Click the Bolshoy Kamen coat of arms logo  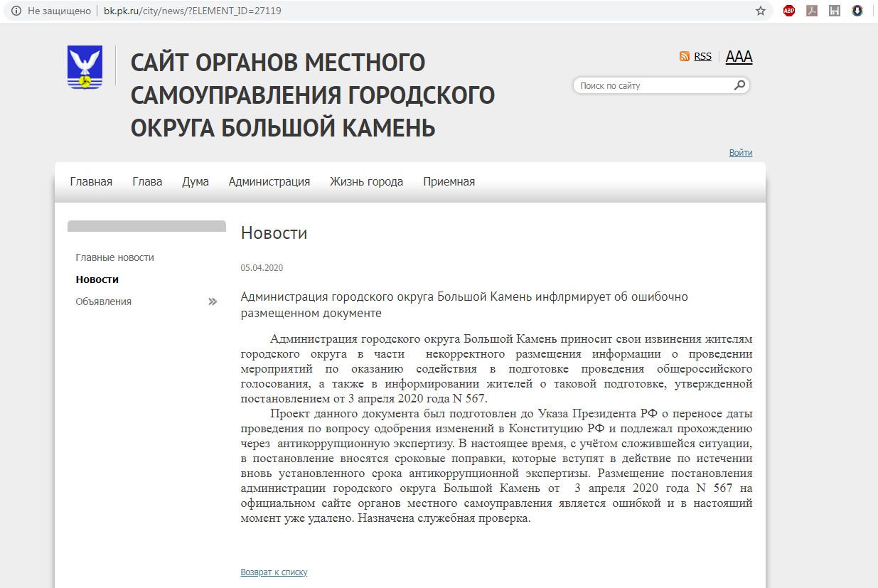[x=85, y=67]
